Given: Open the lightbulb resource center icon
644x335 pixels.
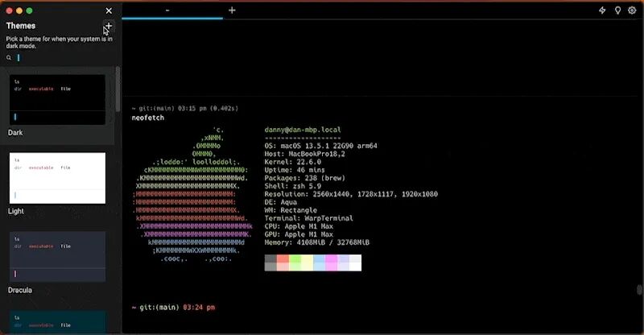Looking at the screenshot, I should (x=617, y=10).
